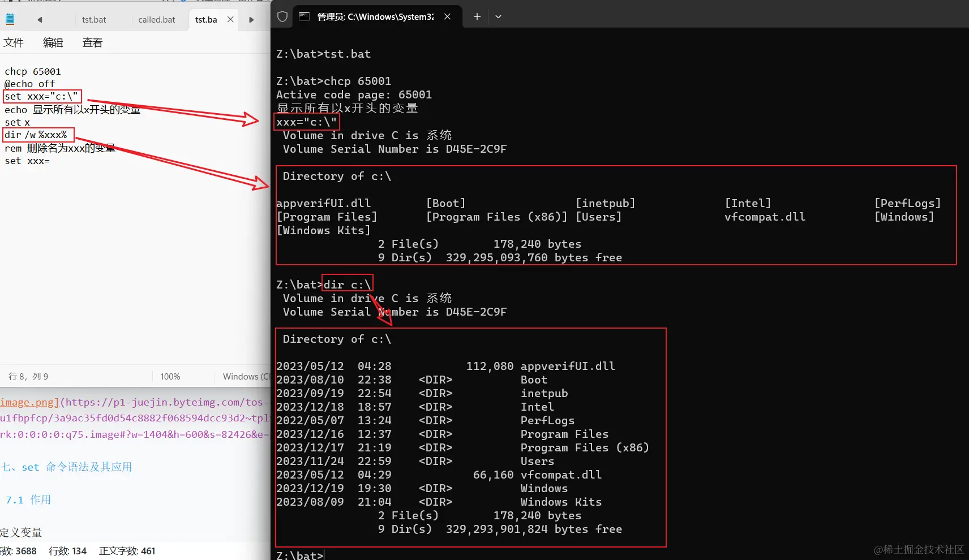Click the 'Z:\bat>tst.bat' terminal line
The image size is (969, 560).
323,54
